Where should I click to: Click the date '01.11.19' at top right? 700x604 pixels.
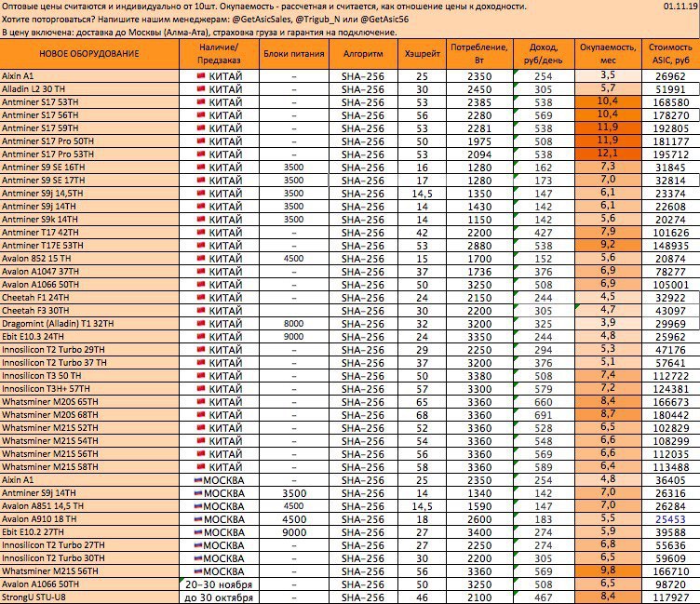680,7
